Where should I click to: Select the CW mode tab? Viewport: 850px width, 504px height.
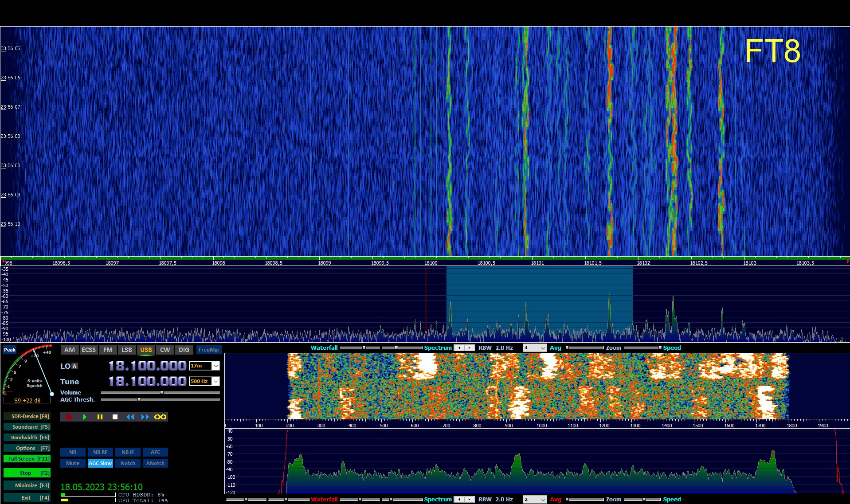pos(165,350)
